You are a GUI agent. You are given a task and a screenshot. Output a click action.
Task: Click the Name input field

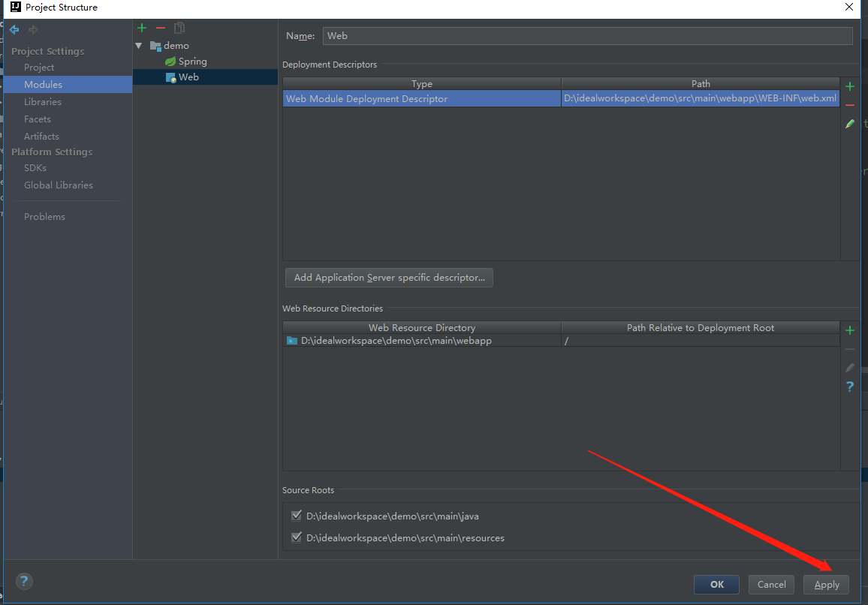click(587, 36)
